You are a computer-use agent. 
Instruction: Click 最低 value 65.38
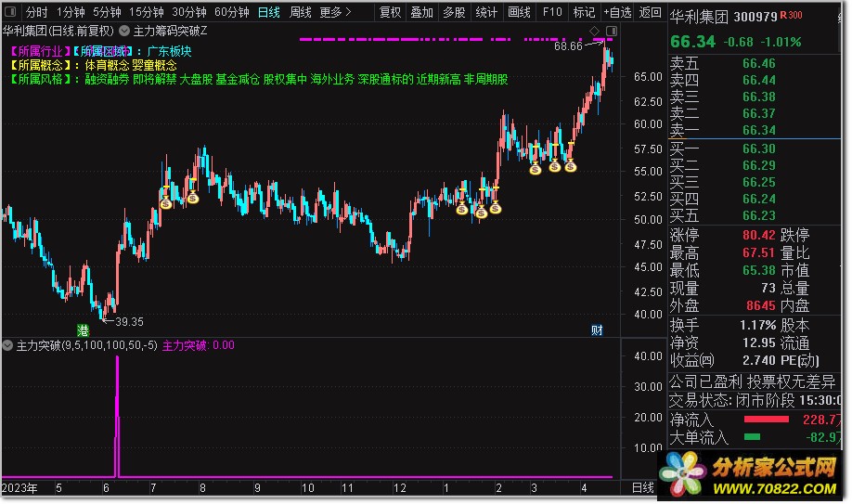[x=758, y=271]
